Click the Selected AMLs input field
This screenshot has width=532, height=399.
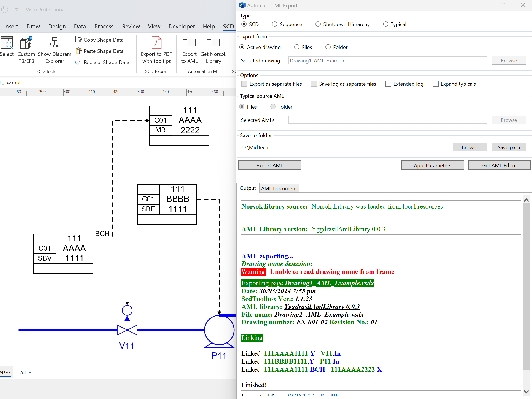(x=388, y=120)
